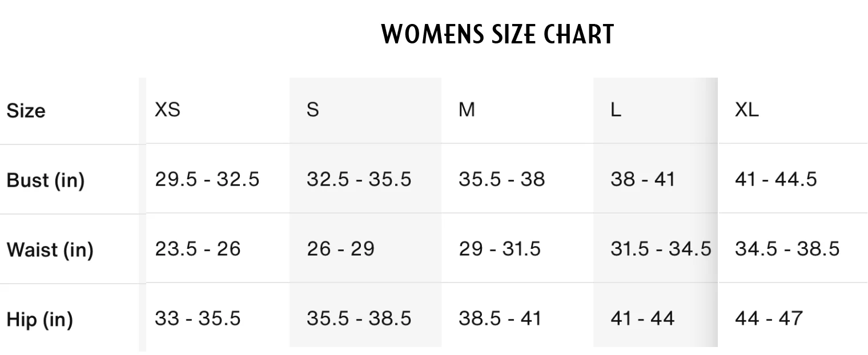This screenshot has height=355, width=868.
Task: Click the Bust (in) row label
Action: click(45, 180)
